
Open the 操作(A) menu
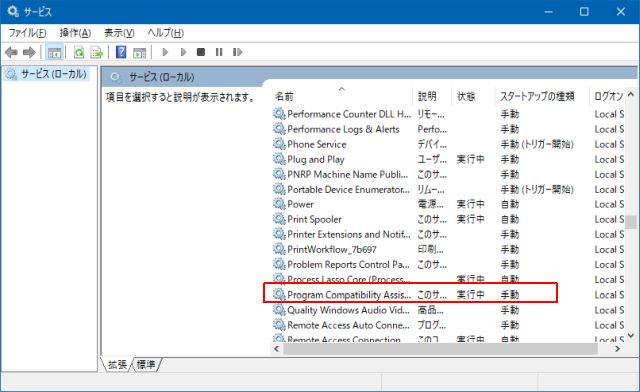click(x=75, y=33)
